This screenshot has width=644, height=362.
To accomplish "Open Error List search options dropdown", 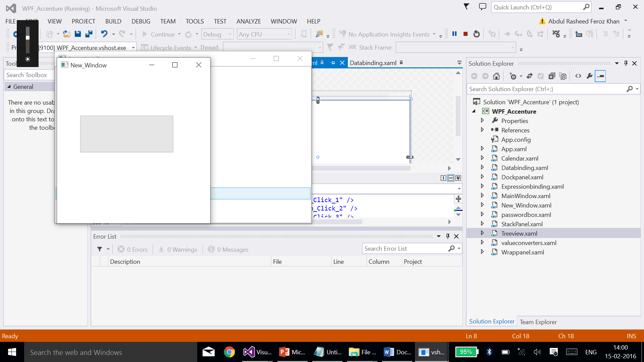I will tap(459, 249).
